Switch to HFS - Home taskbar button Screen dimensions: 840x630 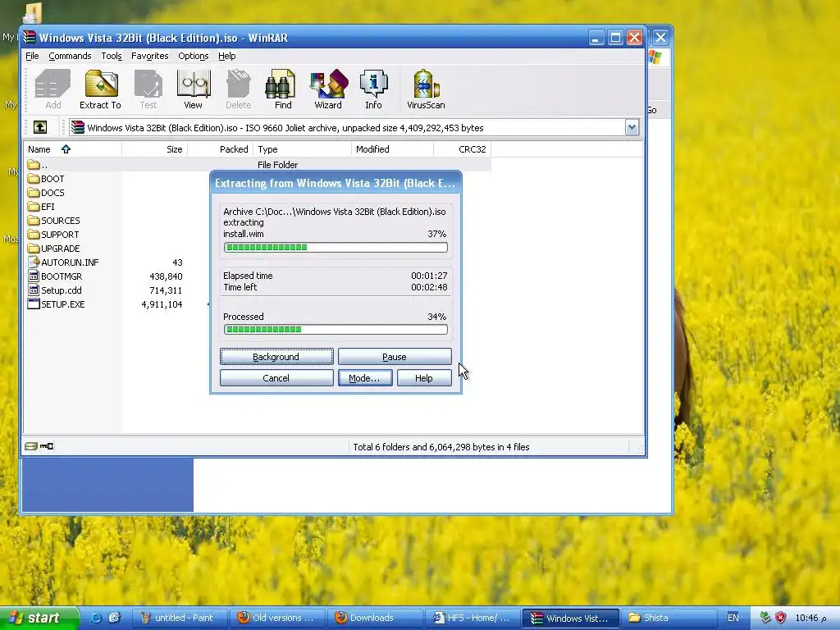(472, 618)
